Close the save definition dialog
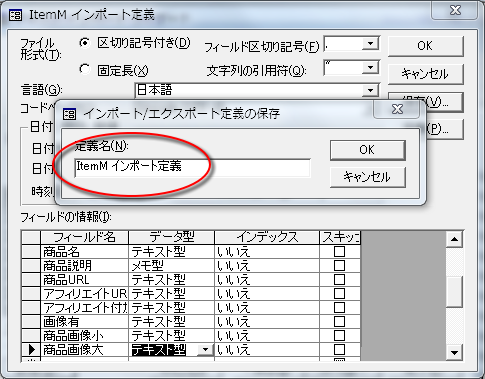Screen dimensions: 485x379 [x=397, y=109]
